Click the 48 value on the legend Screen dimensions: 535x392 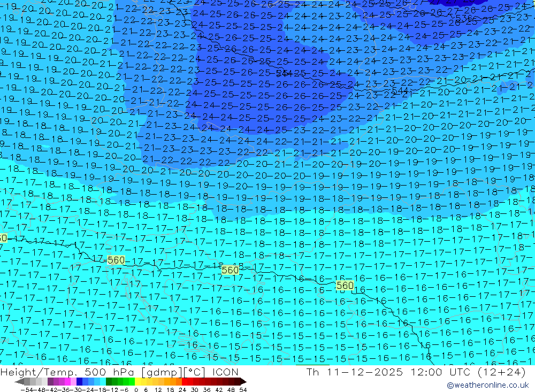[x=231, y=390]
